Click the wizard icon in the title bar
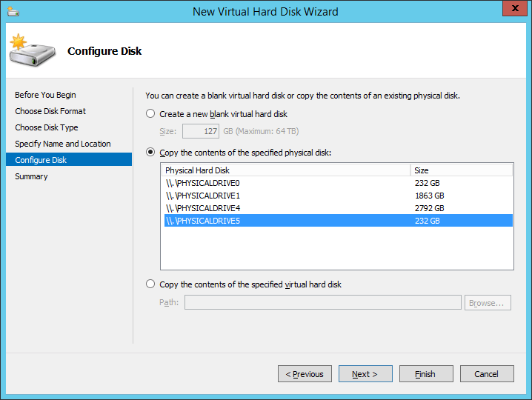Image resolution: width=532 pixels, height=400 pixels. (13, 12)
